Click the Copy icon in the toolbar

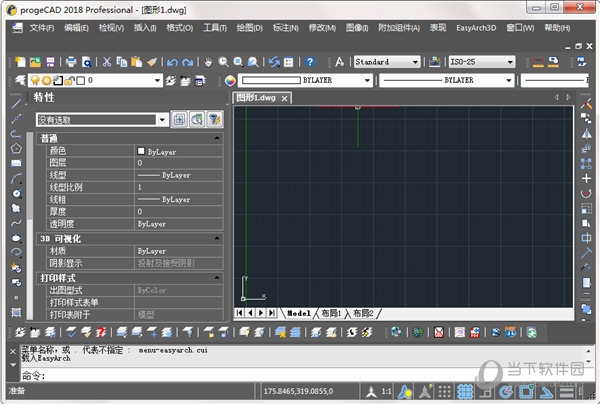pos(122,62)
